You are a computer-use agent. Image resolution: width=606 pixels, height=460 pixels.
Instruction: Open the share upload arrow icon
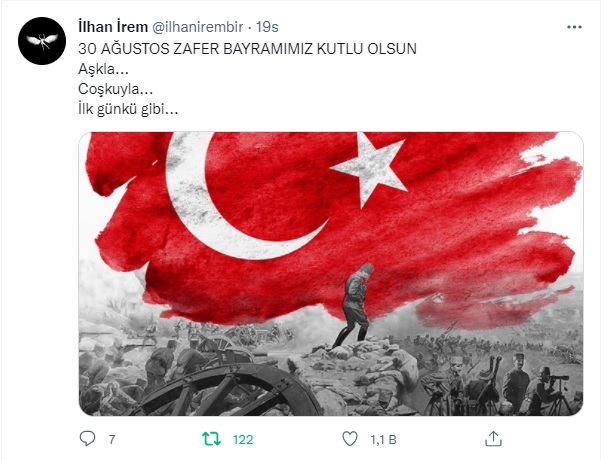pyautogui.click(x=494, y=439)
